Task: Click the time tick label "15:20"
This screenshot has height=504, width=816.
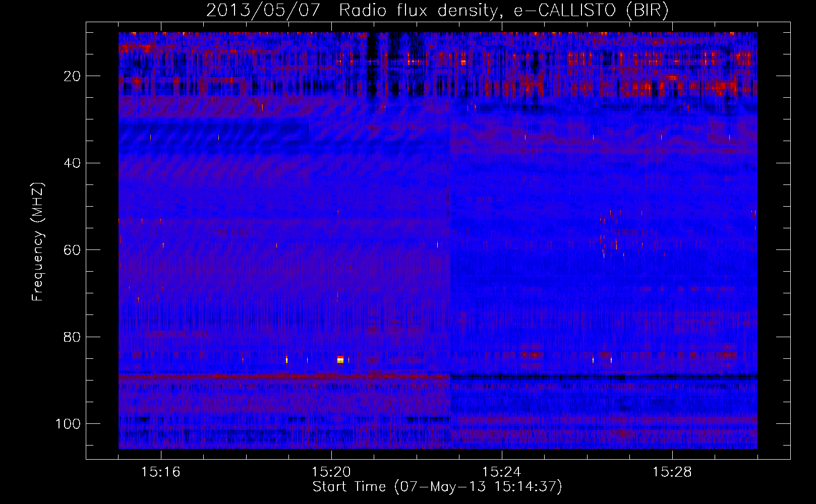Action: pos(331,472)
